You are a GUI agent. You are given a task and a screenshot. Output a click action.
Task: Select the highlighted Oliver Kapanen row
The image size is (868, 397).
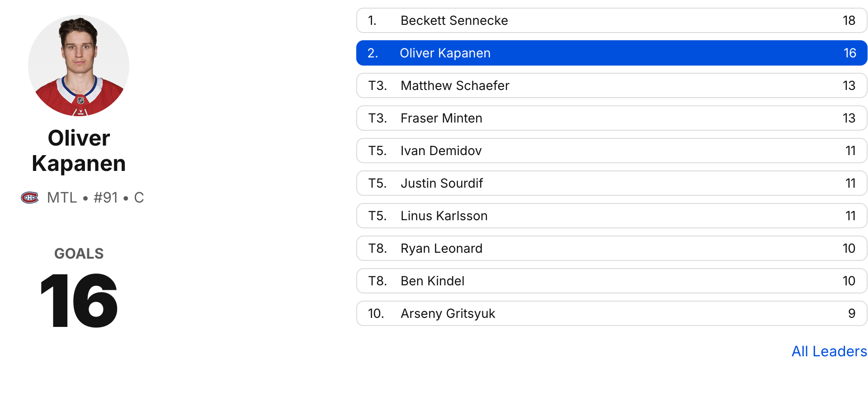click(611, 53)
